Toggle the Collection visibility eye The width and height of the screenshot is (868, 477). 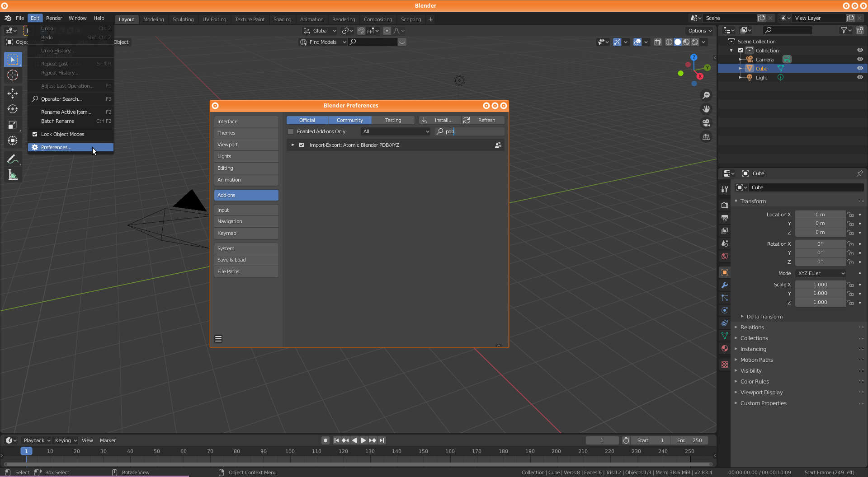pyautogui.click(x=860, y=51)
